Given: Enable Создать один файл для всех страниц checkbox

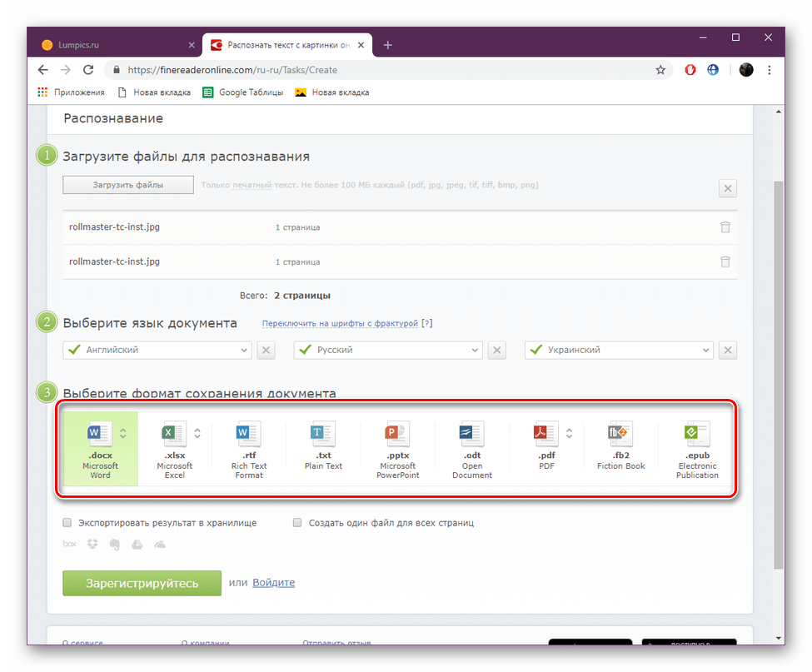Looking at the screenshot, I should 296,522.
